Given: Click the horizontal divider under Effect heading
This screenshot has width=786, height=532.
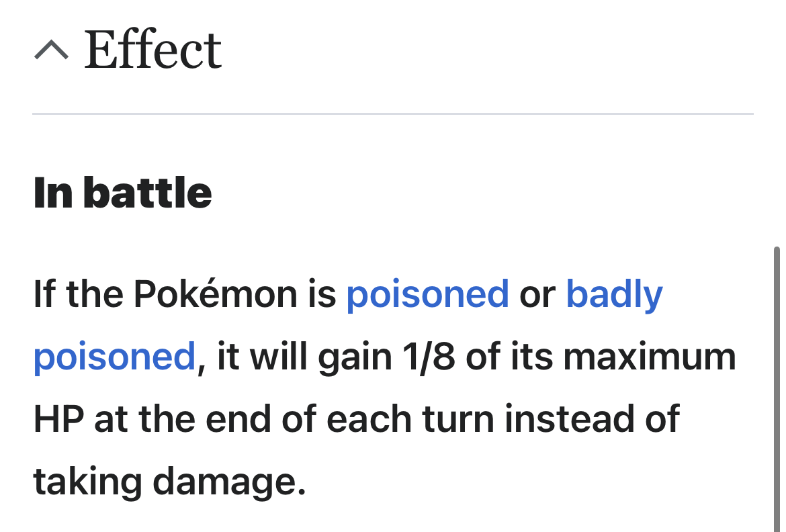Looking at the screenshot, I should click(x=393, y=114).
